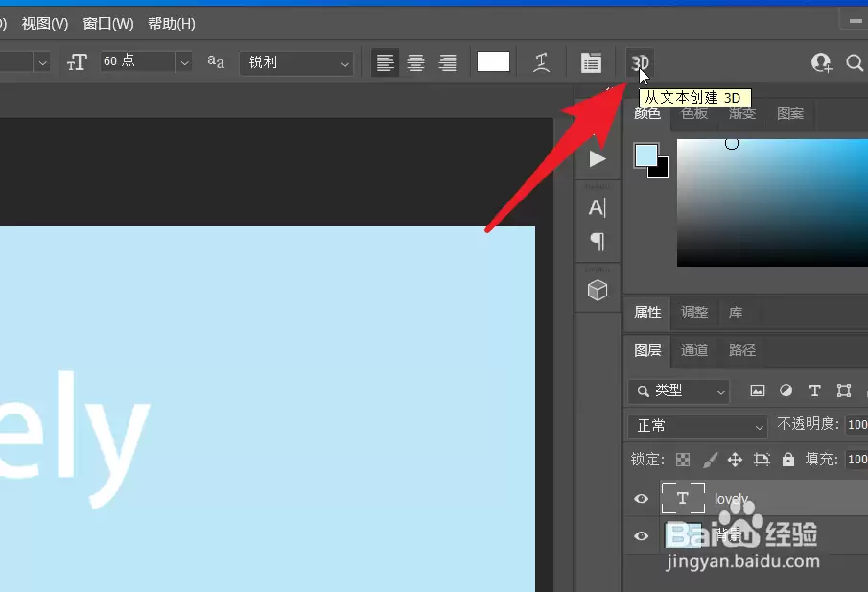This screenshot has height=592, width=868.
Task: Switch to the 渐变 tab
Action: 741,113
